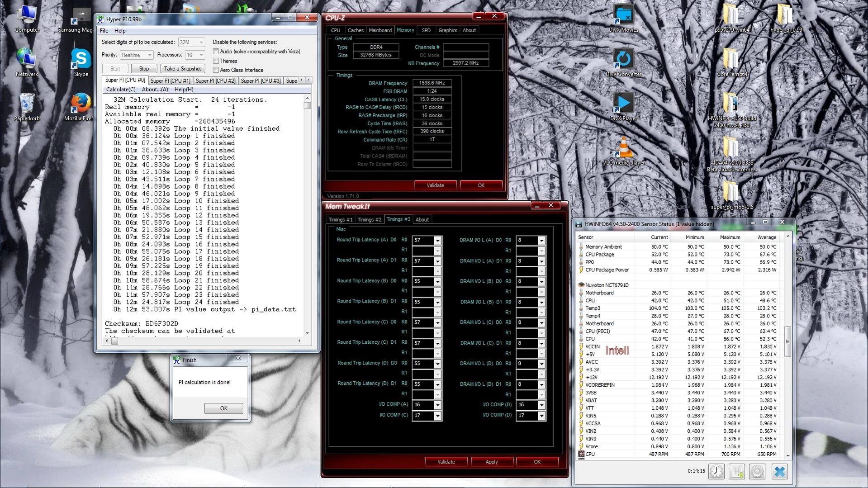
Task: Open the DivX Converter shortcut
Action: click(x=623, y=62)
